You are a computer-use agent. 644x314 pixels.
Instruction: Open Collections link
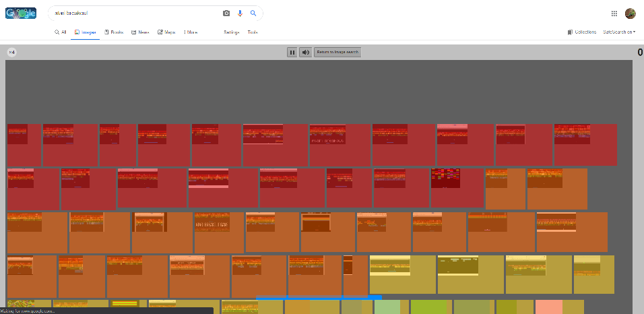pyautogui.click(x=582, y=32)
